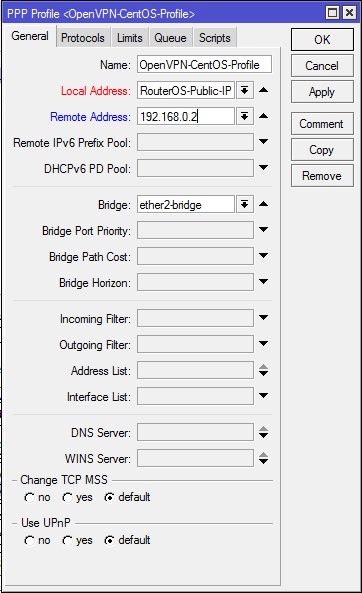Collapse the Remote Address field
Screen dimensions: 362x593
264,116
